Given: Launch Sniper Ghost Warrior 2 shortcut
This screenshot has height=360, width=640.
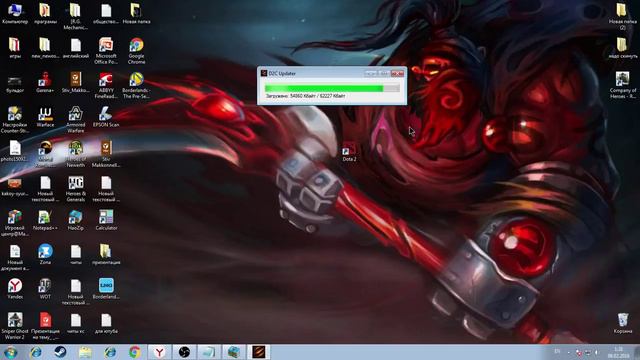Looking at the screenshot, I should (15, 326).
